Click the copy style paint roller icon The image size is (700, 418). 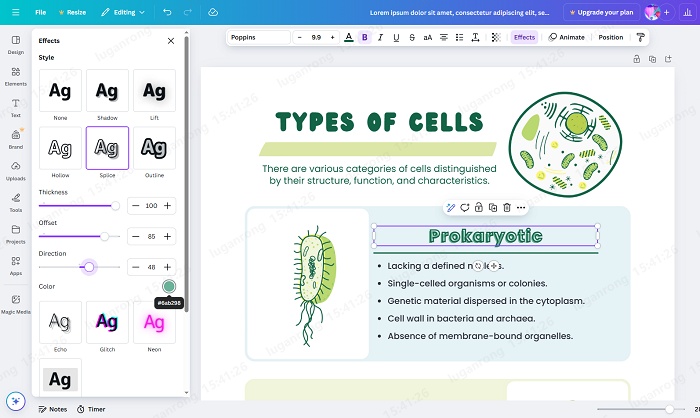click(640, 37)
